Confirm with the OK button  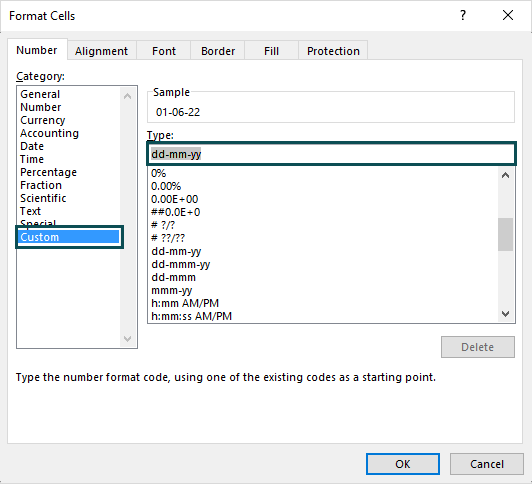pyautogui.click(x=403, y=464)
